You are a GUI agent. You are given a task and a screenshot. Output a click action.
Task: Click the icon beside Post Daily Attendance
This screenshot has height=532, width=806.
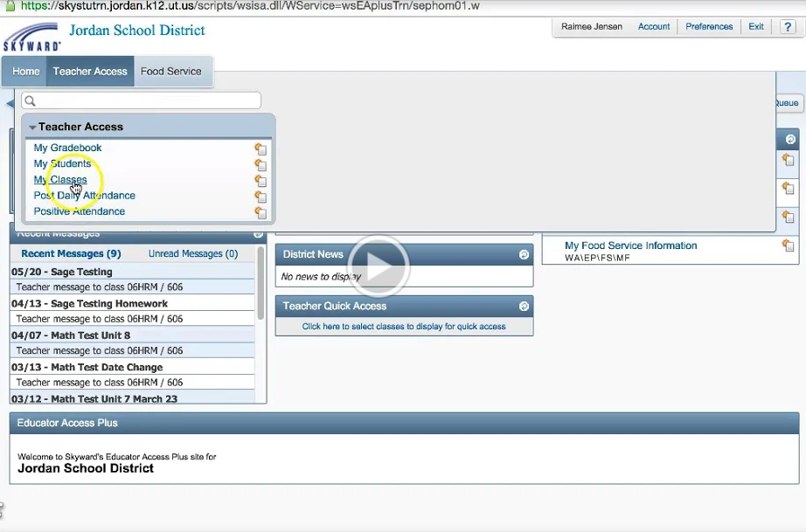261,195
